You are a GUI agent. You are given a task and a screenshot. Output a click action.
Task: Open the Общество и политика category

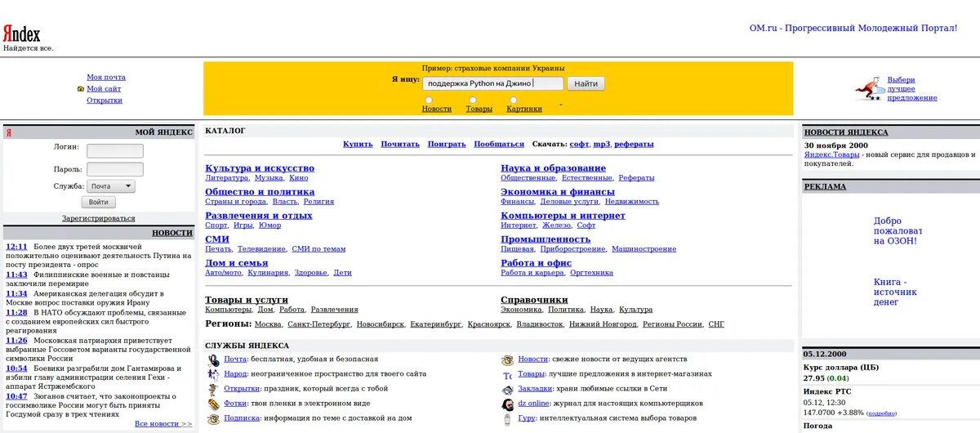tap(260, 192)
